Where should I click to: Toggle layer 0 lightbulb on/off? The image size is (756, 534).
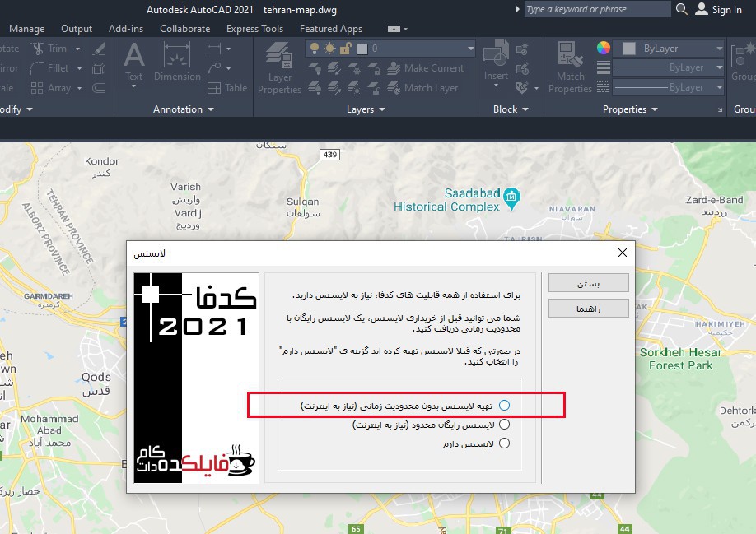[315, 49]
